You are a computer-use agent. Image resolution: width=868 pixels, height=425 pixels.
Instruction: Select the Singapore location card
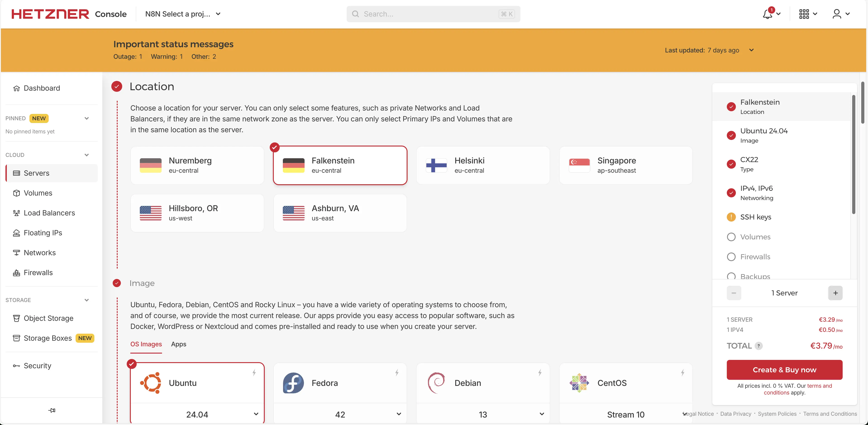point(625,165)
